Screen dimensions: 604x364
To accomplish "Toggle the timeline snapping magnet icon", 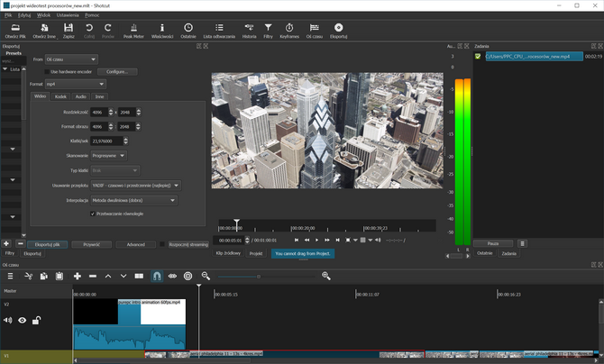I will 156,276.
